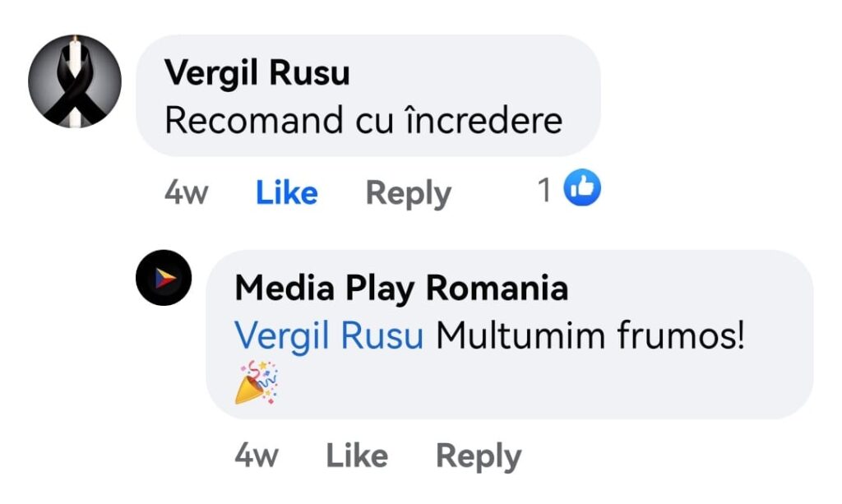
Task: Open the Vergil Rusu commenter name
Action: click(257, 73)
